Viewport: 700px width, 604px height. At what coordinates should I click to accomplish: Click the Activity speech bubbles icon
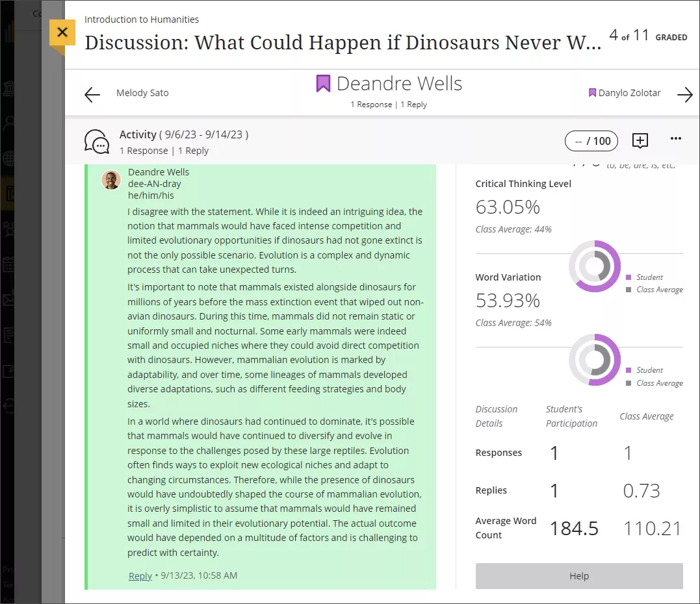point(97,142)
